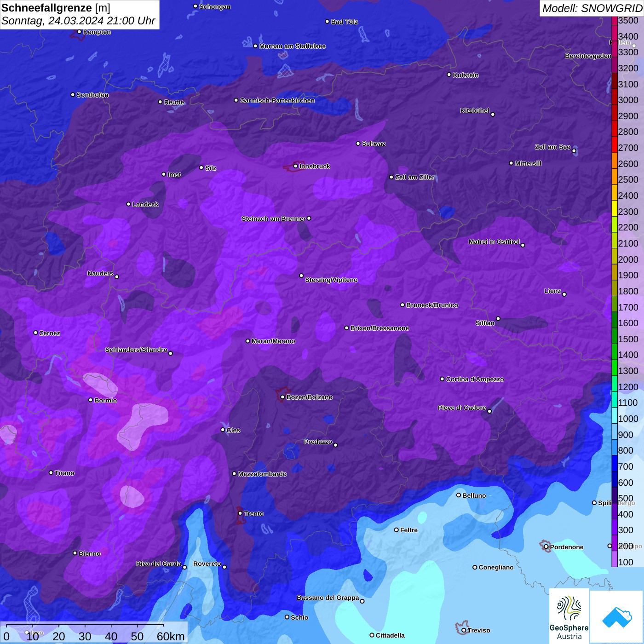This screenshot has width=644, height=644.
Task: Click the Steinach am Brenner label
Action: [x=274, y=218]
